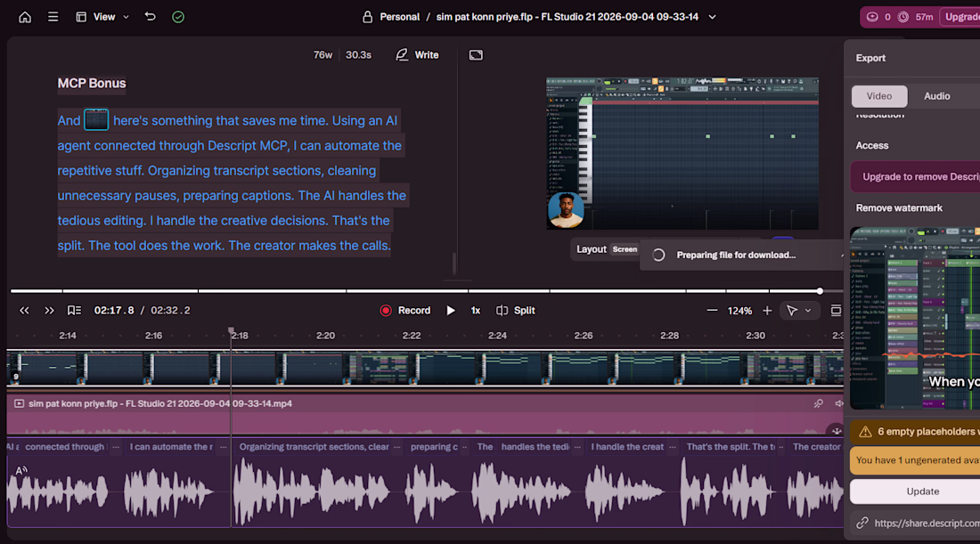Open the Personal workspace breadcrumb

point(399,17)
